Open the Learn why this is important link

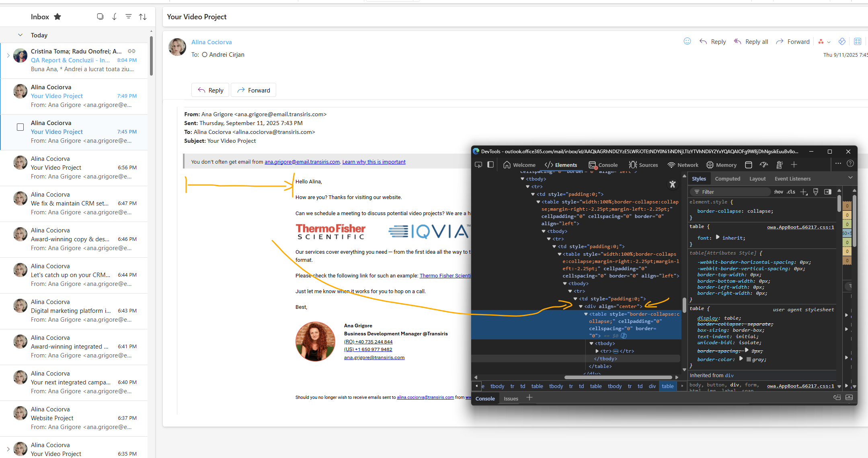coord(373,162)
